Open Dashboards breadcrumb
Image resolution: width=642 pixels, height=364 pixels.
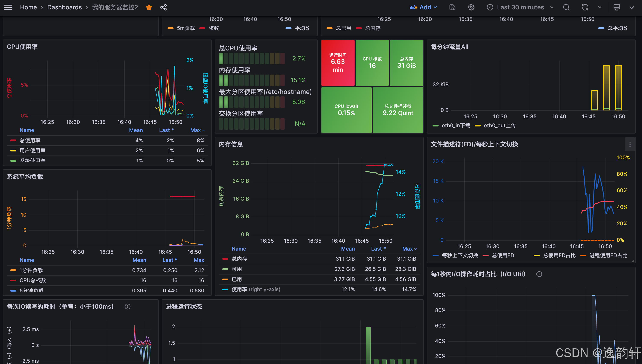(64, 7)
